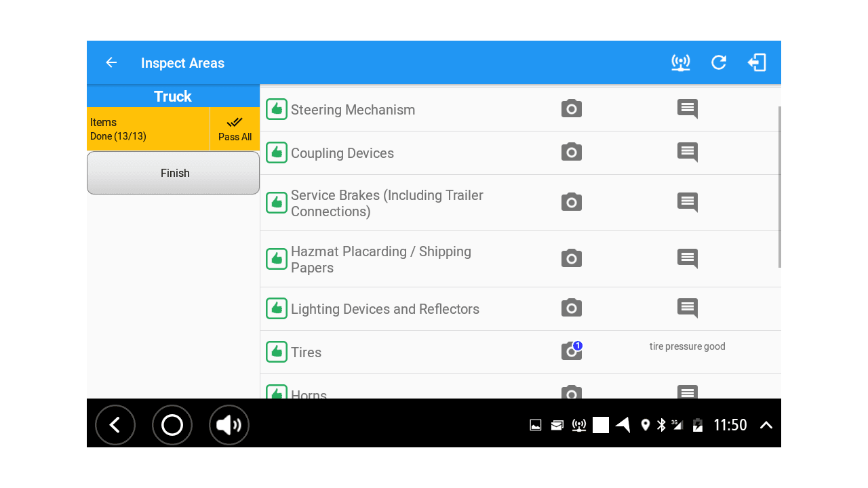Tap the Bluetooth status icon
The height and width of the screenshot is (488, 868).
click(661, 425)
